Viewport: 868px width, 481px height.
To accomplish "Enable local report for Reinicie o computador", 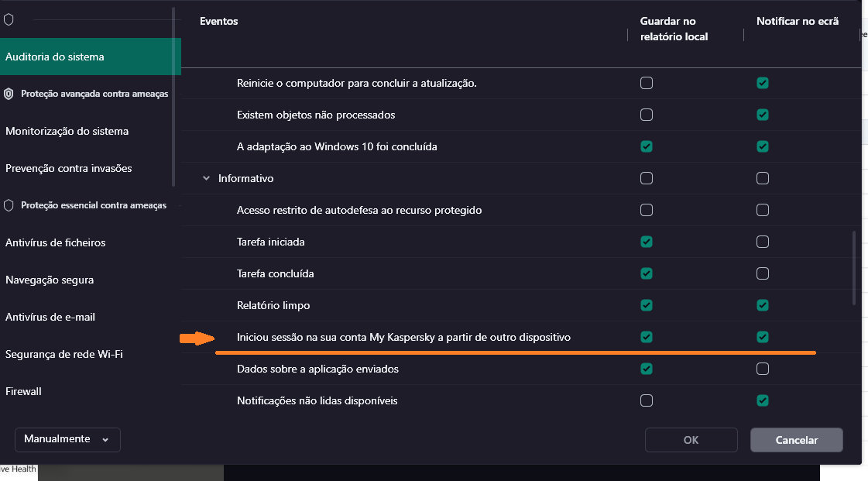I will [647, 83].
